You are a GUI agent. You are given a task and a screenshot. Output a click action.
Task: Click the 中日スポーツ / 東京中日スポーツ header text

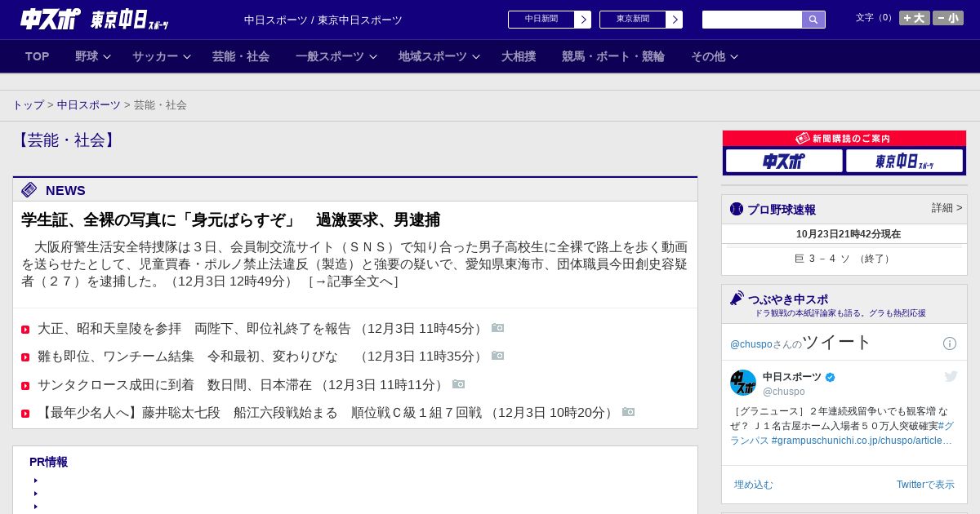click(x=323, y=20)
